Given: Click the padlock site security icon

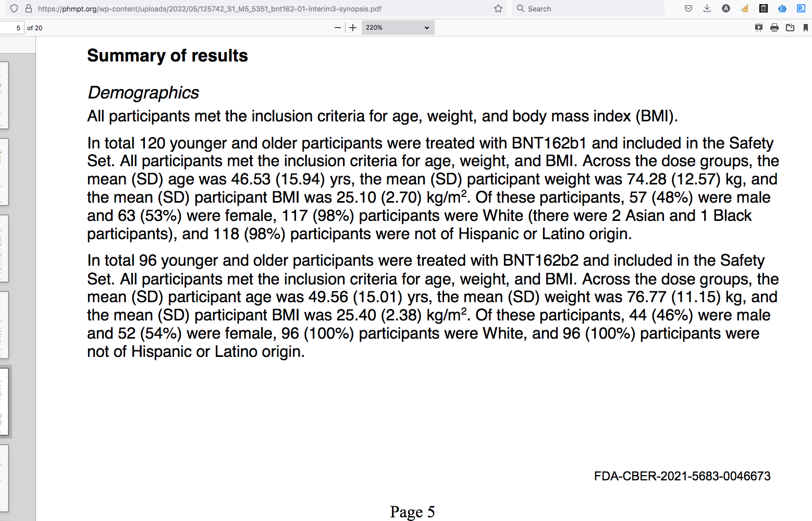Looking at the screenshot, I should pos(29,8).
